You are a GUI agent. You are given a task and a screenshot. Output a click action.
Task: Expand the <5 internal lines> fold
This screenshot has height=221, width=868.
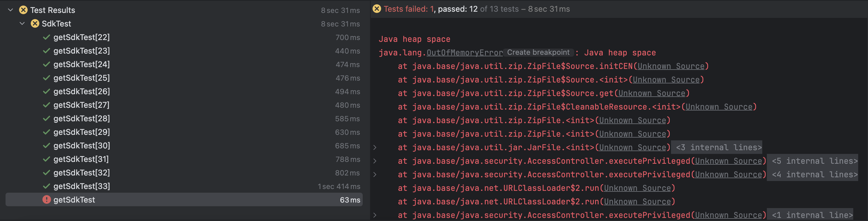815,161
